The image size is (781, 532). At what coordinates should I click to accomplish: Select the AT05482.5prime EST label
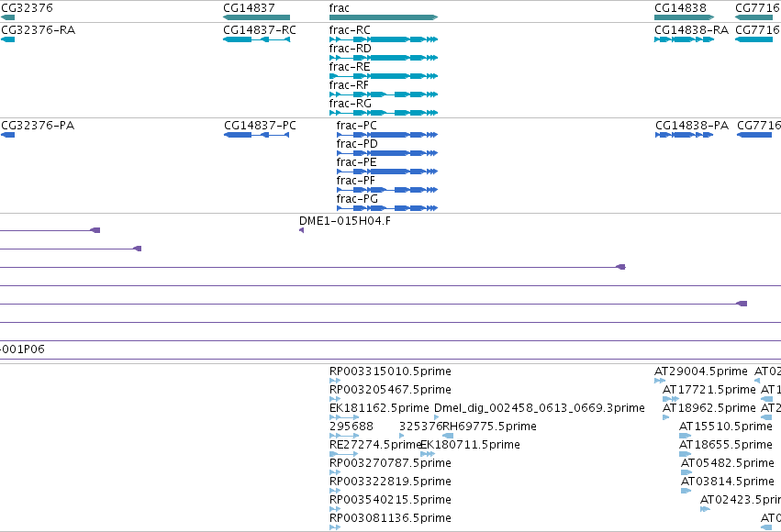pyautogui.click(x=728, y=463)
